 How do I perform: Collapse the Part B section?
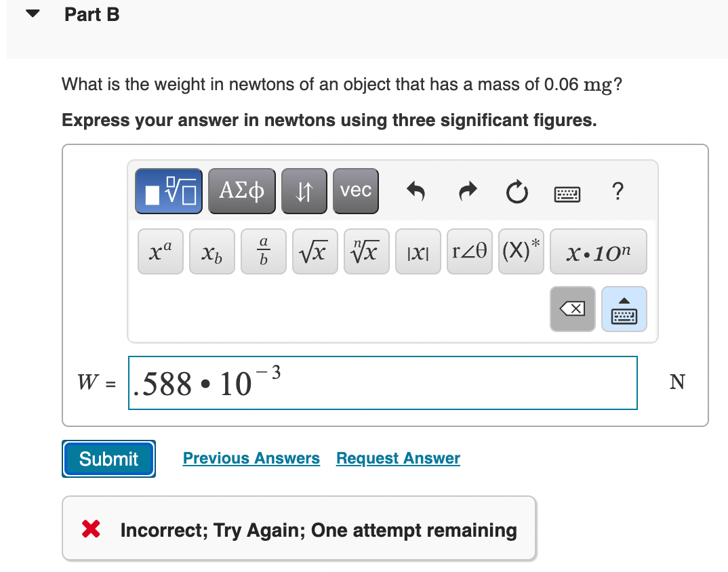pos(32,13)
